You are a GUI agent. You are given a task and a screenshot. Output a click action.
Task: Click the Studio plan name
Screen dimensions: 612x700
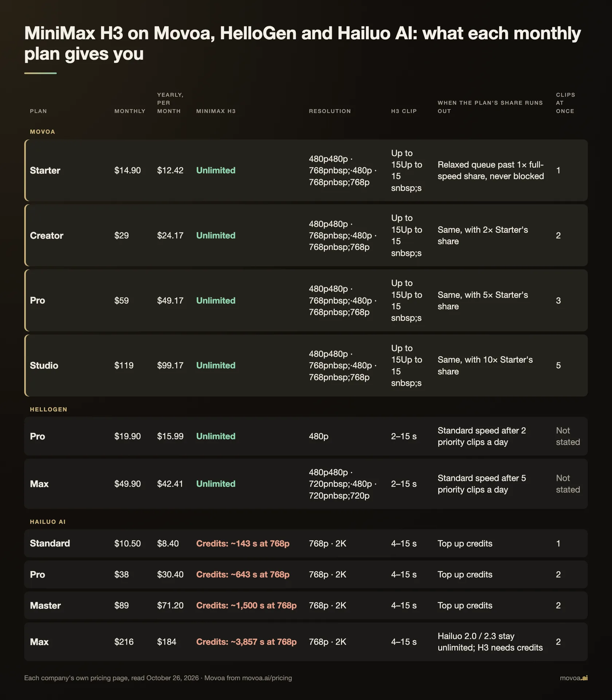tap(44, 365)
